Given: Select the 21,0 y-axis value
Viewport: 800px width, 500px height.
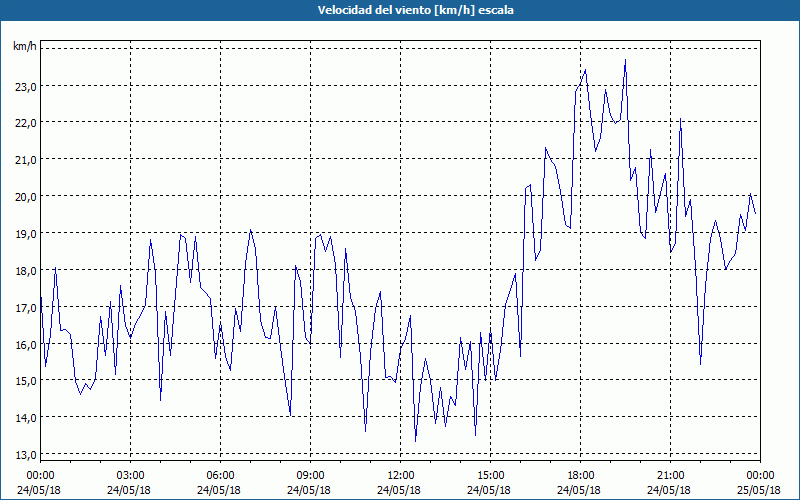Looking at the screenshot, I should [x=27, y=160].
